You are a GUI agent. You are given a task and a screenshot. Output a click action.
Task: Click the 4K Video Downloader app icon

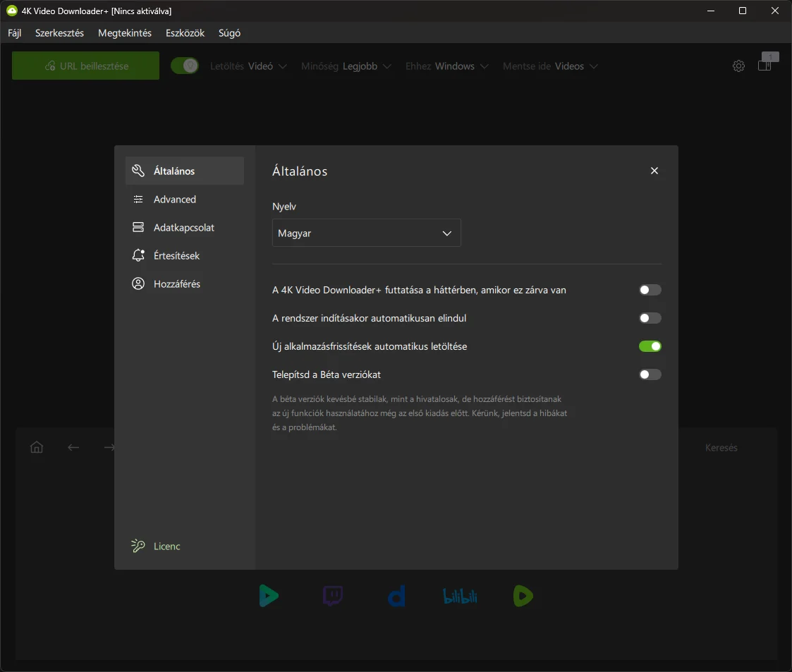pos(11,11)
